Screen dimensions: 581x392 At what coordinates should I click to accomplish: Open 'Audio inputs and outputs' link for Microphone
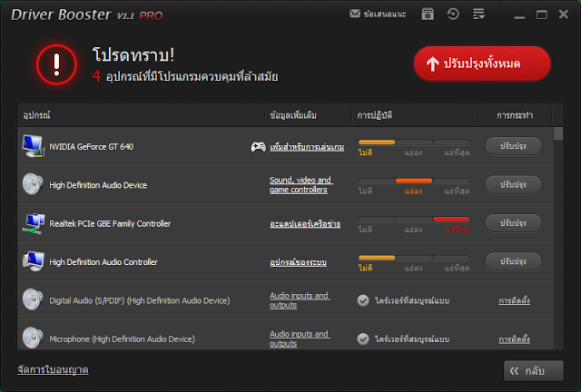pyautogui.click(x=300, y=338)
